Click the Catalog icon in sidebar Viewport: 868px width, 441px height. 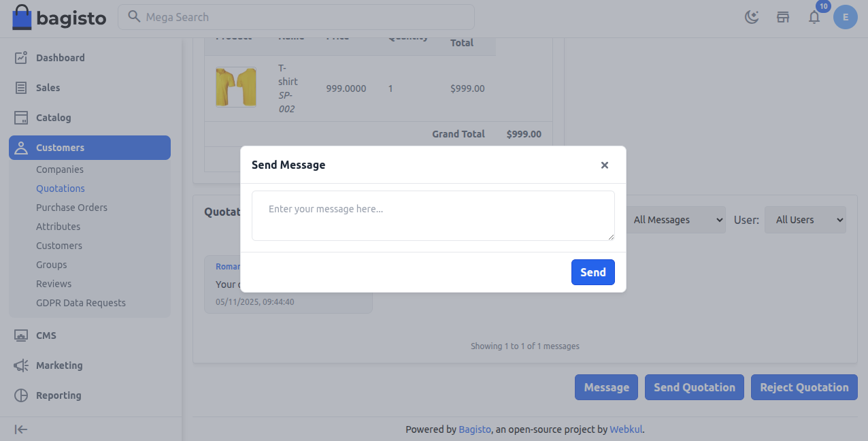[x=21, y=118]
